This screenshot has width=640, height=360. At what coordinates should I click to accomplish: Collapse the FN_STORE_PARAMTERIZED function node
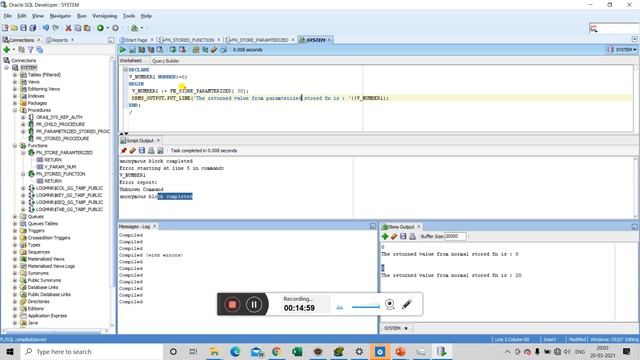click(x=23, y=152)
